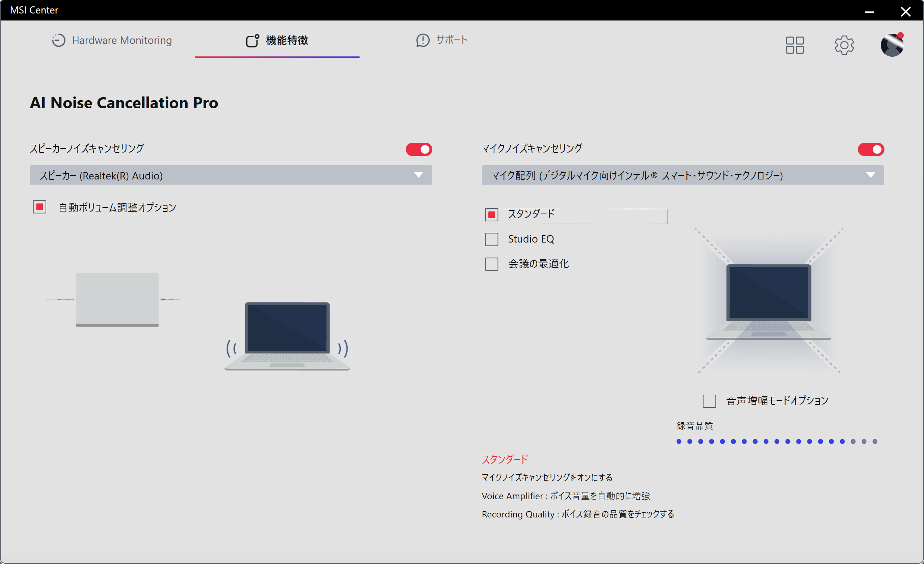Click the Voice Amplifier description line
The height and width of the screenshot is (564, 924).
(x=566, y=496)
